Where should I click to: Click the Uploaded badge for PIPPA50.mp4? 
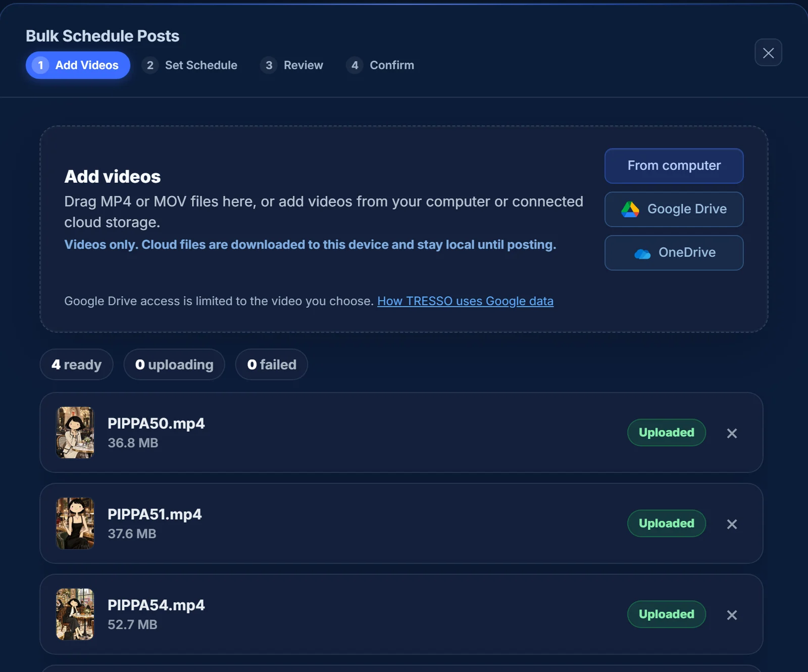coord(667,433)
